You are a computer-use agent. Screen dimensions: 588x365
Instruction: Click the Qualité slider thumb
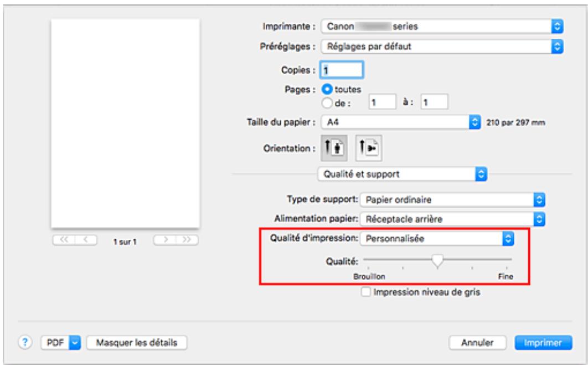tap(437, 261)
